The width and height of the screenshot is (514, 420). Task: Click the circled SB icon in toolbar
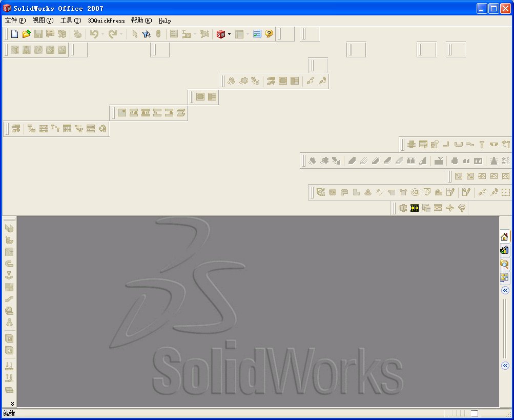[415, 192]
